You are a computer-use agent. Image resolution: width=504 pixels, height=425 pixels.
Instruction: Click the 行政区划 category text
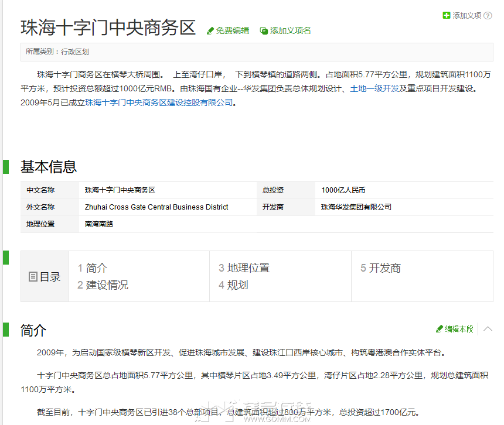point(75,52)
